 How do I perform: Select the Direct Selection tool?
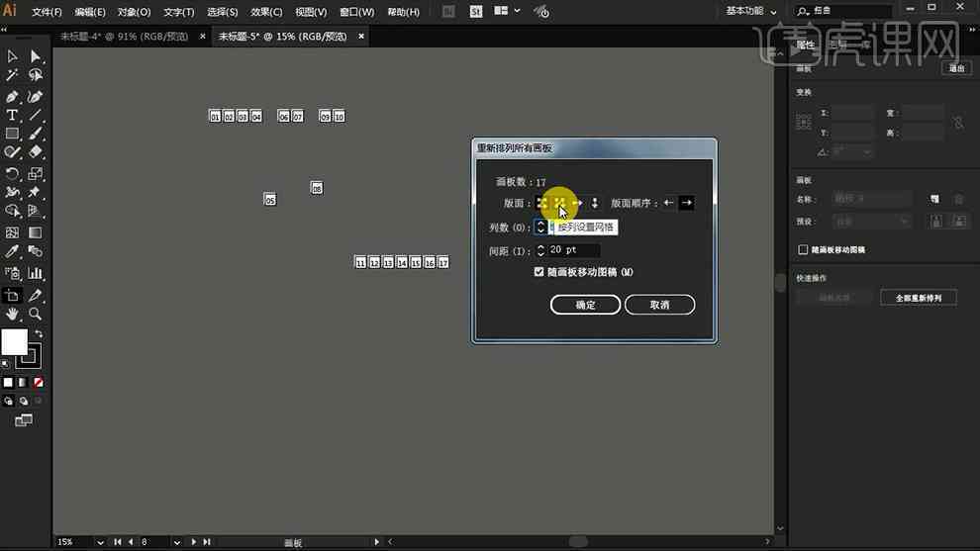pos(36,56)
